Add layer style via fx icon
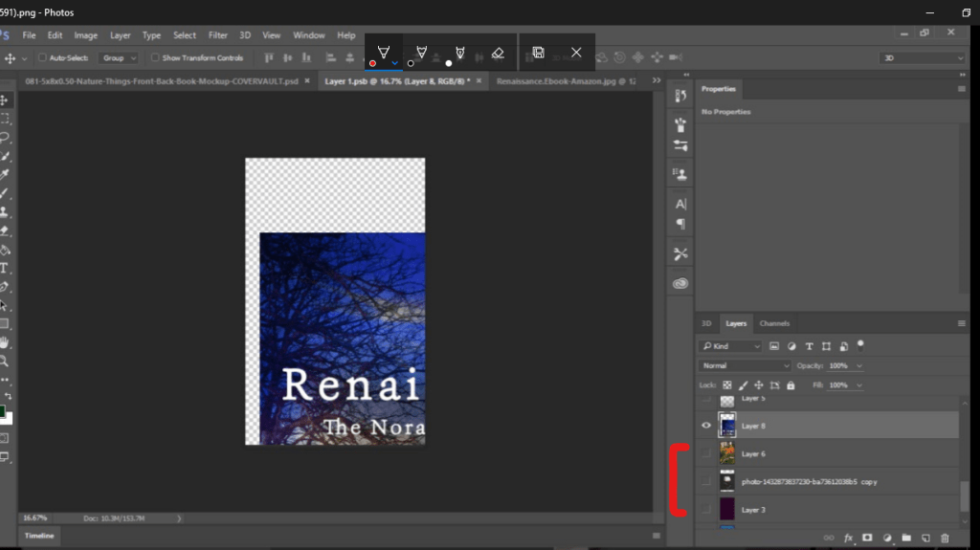The image size is (980, 550). (x=848, y=539)
